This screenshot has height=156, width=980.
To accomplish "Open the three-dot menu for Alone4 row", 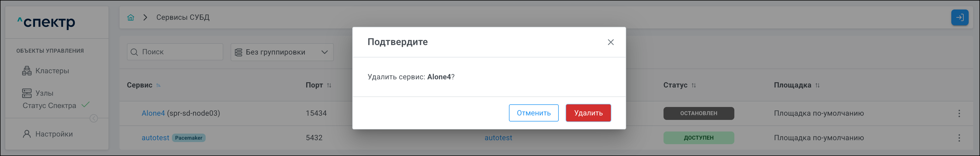I will 959,113.
